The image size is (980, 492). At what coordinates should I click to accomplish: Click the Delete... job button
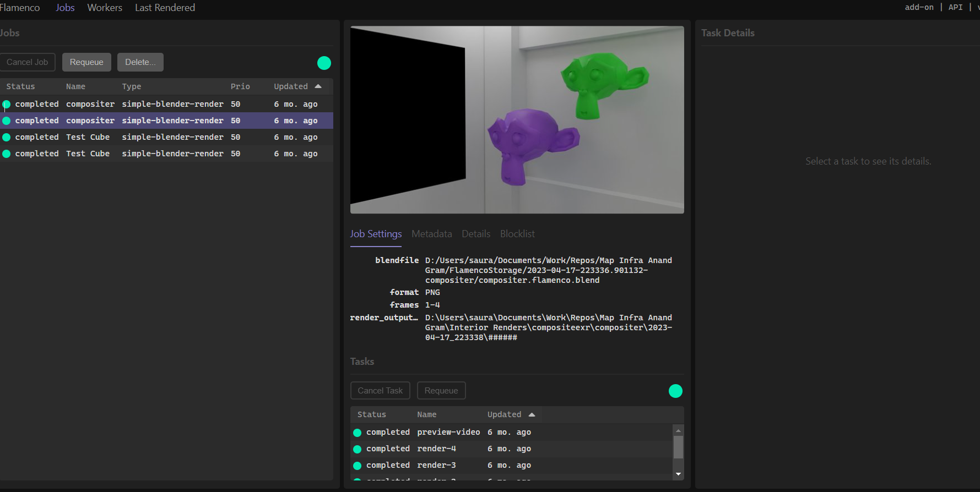pos(140,62)
